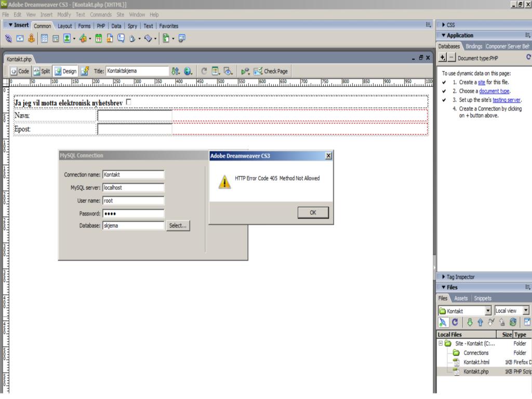Screen dimensions: 532x399
Task: Click the Expand/Collapse Files panel icon
Action: [527, 322]
